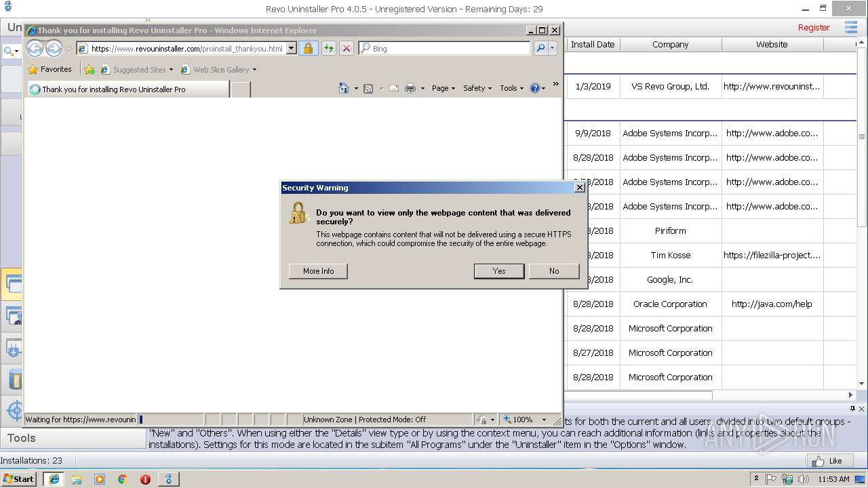Select the Thank you for installing tab
This screenshot has width=868, height=488.
[127, 89]
